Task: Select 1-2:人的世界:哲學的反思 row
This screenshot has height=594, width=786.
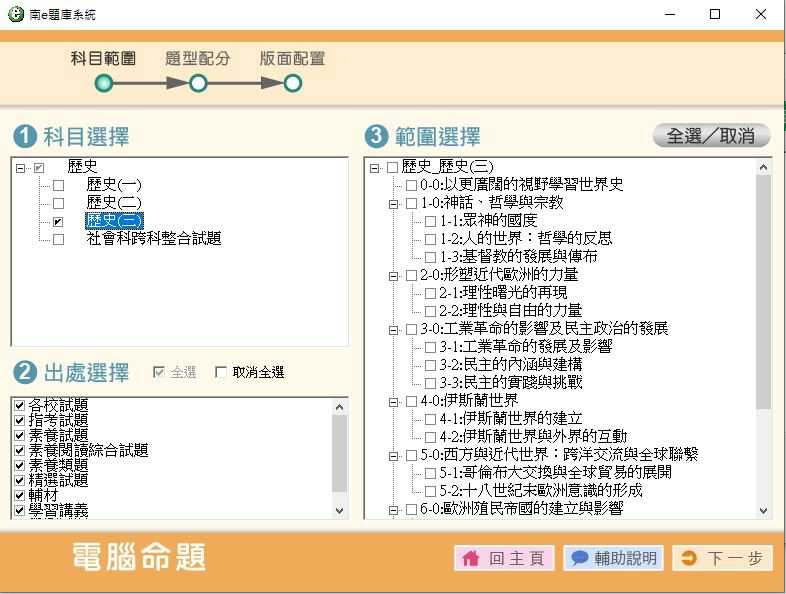Action: coord(526,239)
